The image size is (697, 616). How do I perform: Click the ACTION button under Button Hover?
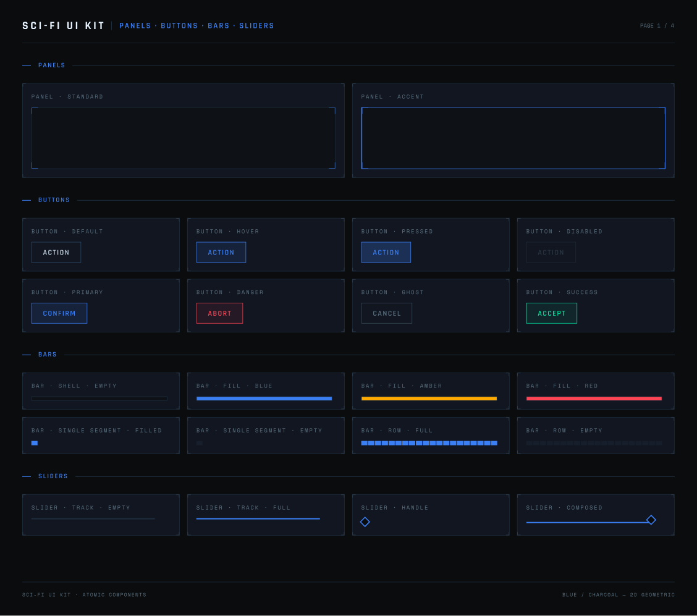pos(221,252)
